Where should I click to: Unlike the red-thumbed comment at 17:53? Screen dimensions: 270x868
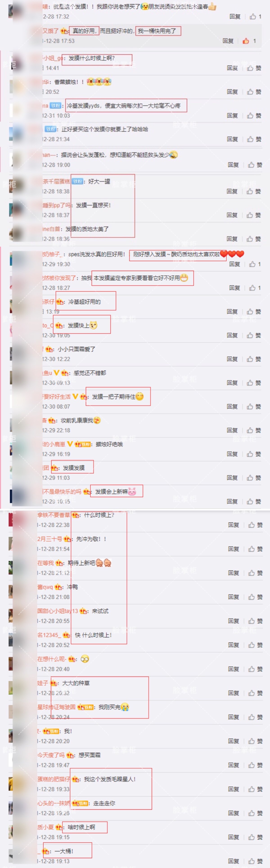point(249,41)
